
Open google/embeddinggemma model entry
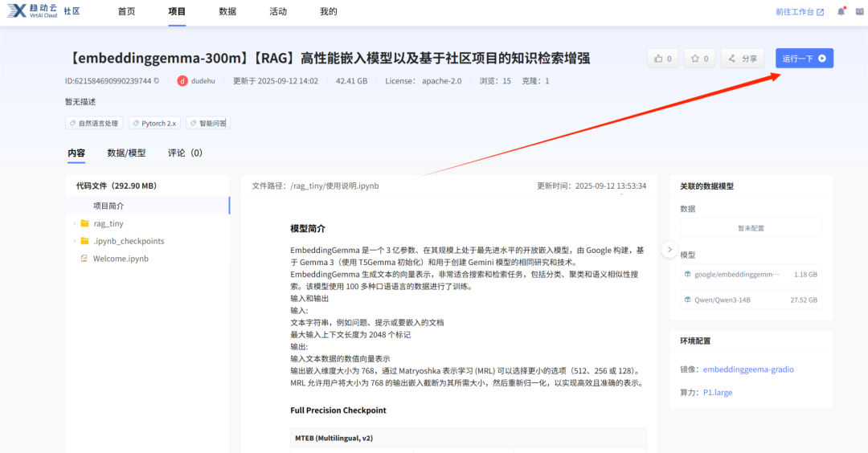pos(751,275)
